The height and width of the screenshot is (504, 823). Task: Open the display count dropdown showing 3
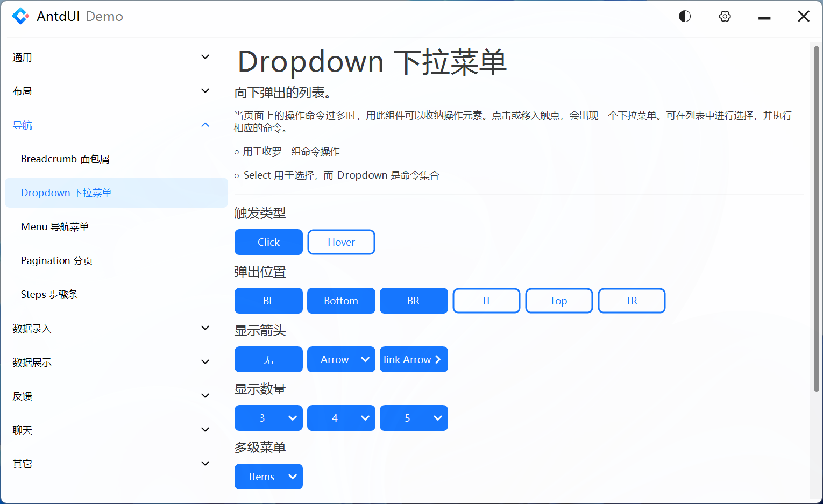pos(268,418)
